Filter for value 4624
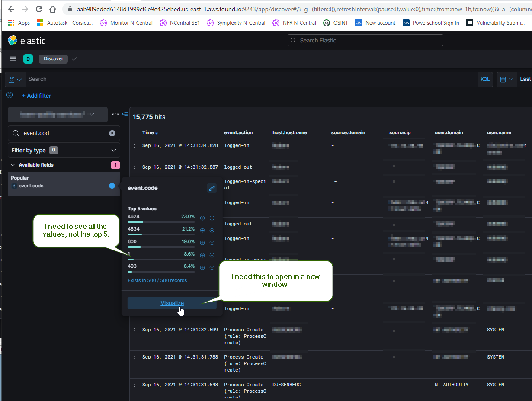The image size is (532, 401). tap(202, 218)
